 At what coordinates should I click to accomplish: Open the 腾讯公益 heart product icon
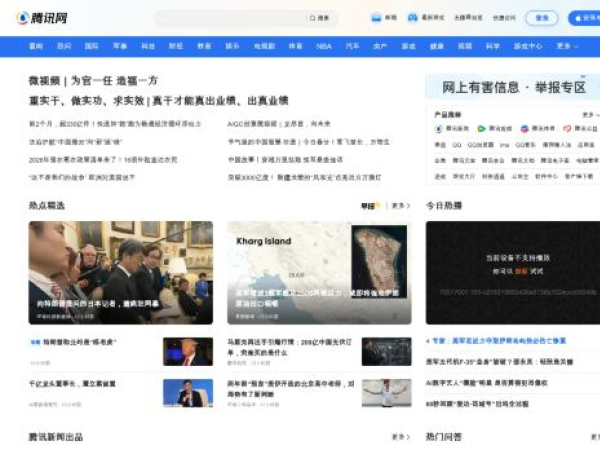coord(580,129)
